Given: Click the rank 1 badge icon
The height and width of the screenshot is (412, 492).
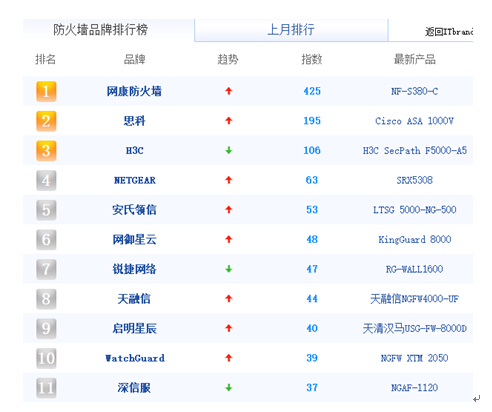Looking at the screenshot, I should [x=46, y=91].
